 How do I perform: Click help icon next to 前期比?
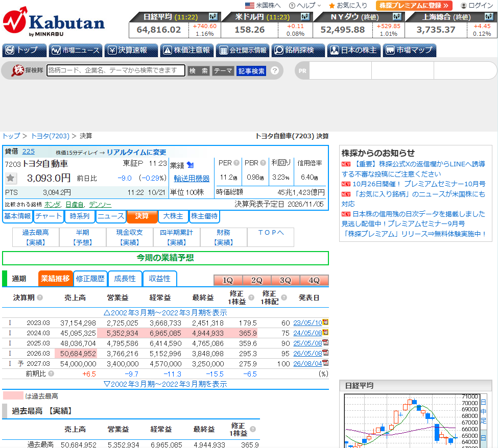(51, 374)
